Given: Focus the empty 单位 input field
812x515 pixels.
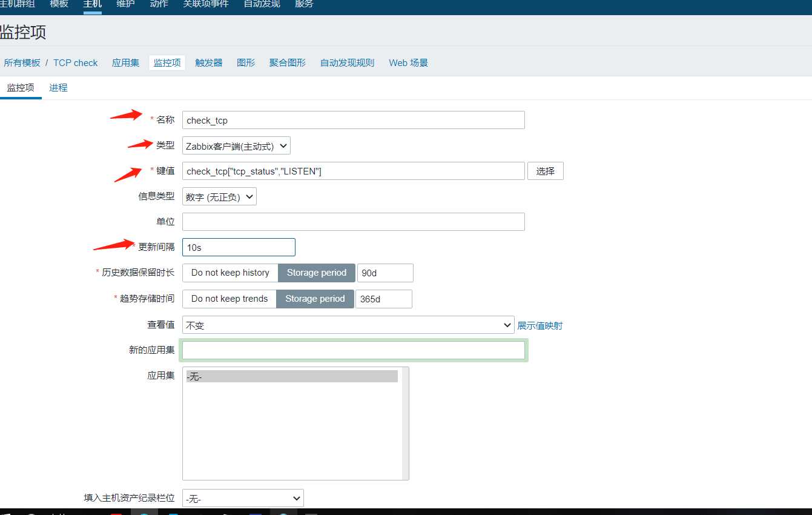Looking at the screenshot, I should (x=354, y=222).
